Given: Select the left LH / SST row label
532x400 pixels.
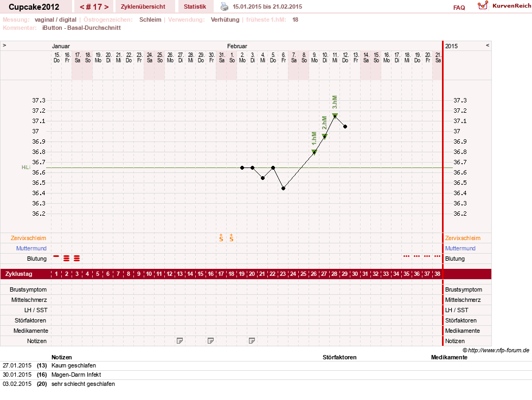Looking at the screenshot, I should coord(36,310).
